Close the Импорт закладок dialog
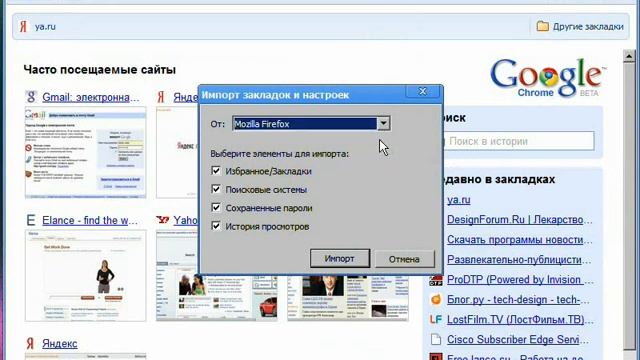640x360 pixels. pyautogui.click(x=423, y=92)
